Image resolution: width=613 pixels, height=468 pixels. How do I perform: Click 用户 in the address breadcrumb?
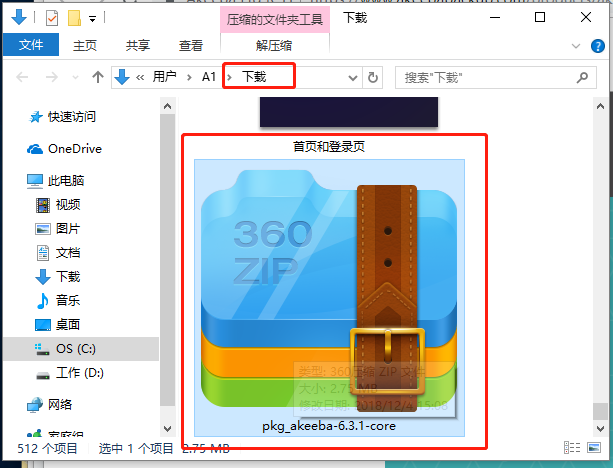(x=165, y=77)
